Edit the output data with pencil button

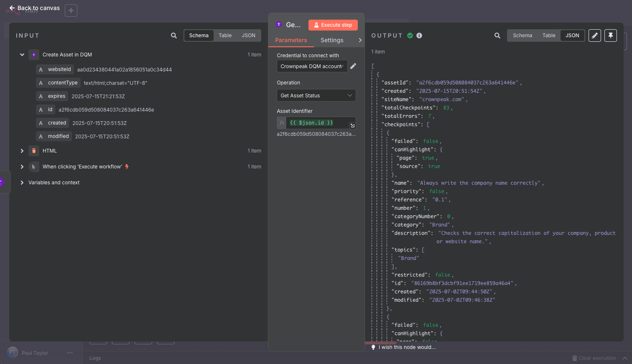595,36
